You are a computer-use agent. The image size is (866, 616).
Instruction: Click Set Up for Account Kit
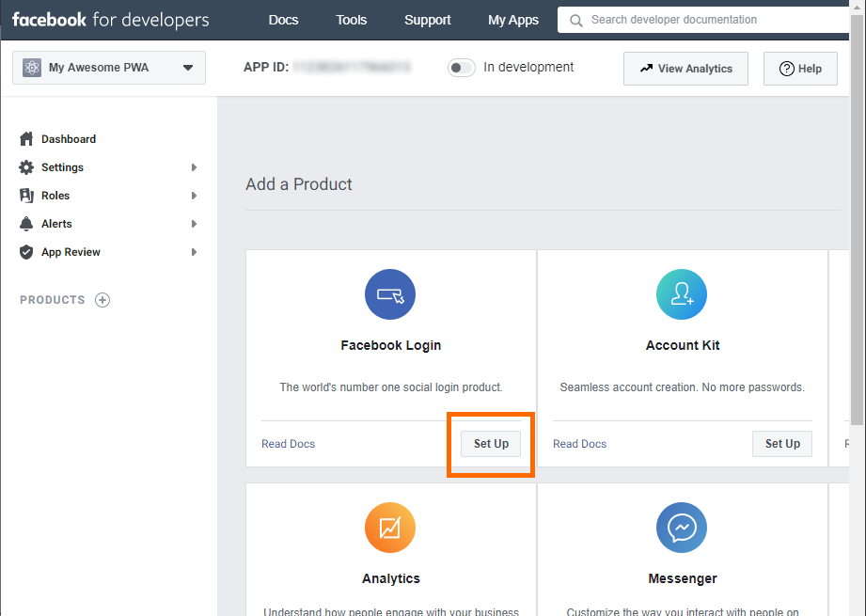point(782,444)
